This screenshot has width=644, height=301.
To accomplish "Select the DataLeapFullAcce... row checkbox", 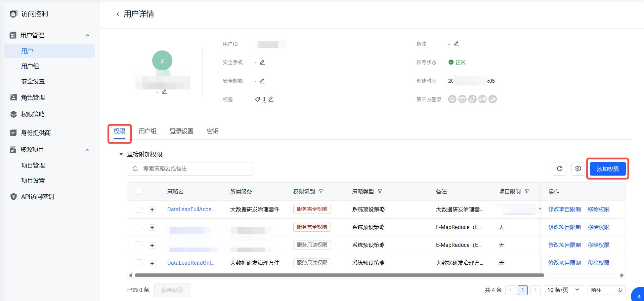I will (139, 209).
